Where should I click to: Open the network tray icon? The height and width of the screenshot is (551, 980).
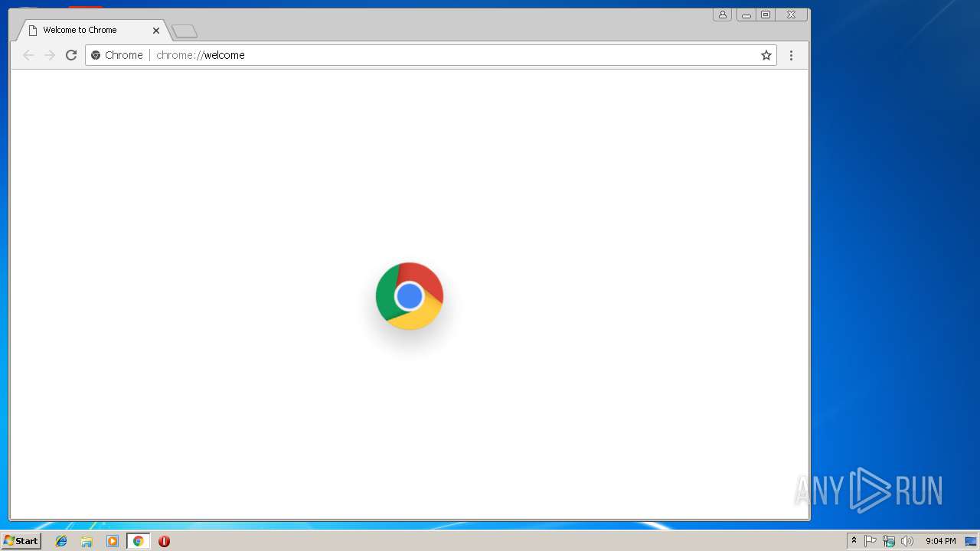pos(889,541)
